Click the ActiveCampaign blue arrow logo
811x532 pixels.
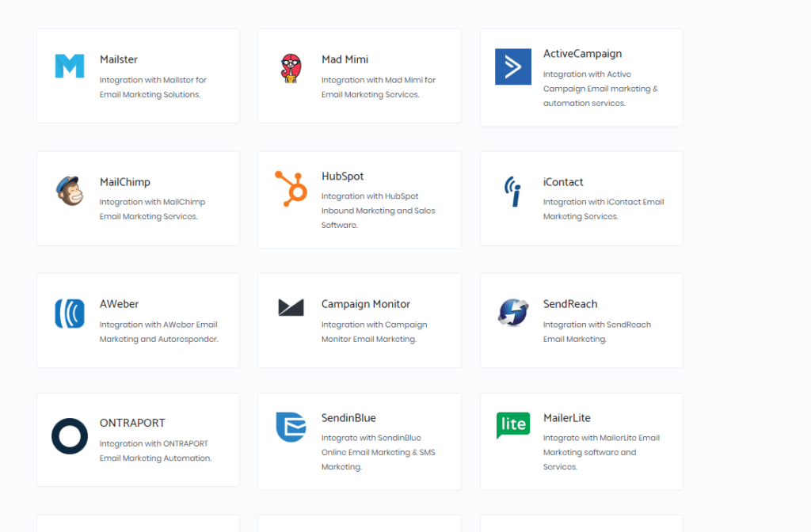[513, 66]
